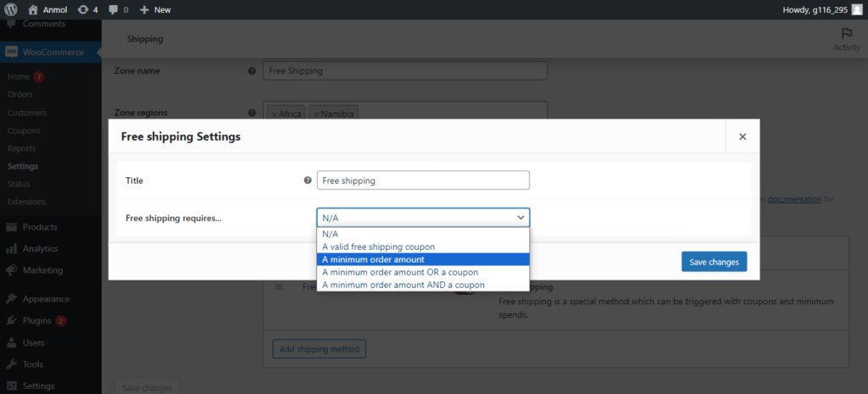The width and height of the screenshot is (868, 394).
Task: Click the Zone name help icon
Action: [x=252, y=71]
